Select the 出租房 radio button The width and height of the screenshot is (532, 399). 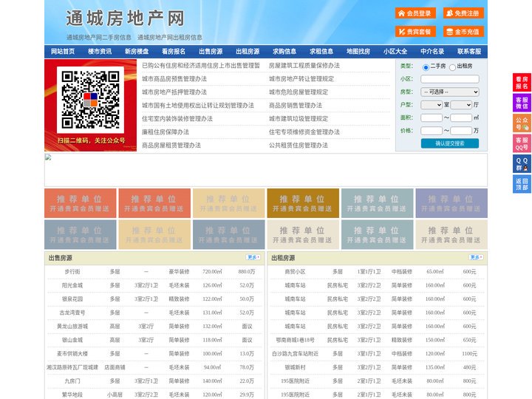(x=452, y=67)
